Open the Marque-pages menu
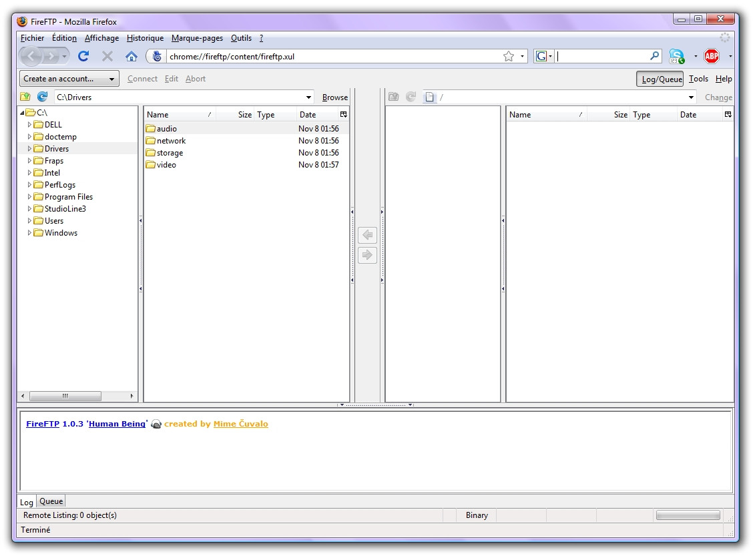This screenshot has width=755, height=560. point(197,38)
